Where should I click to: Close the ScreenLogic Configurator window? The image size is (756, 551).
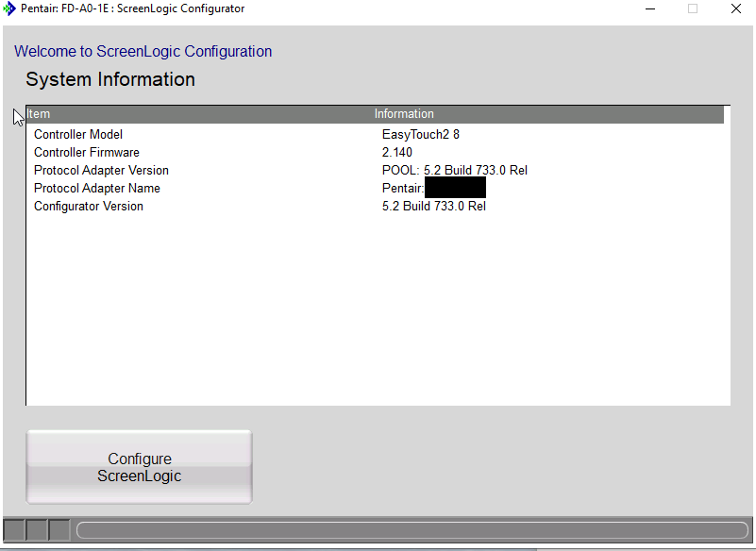736,8
